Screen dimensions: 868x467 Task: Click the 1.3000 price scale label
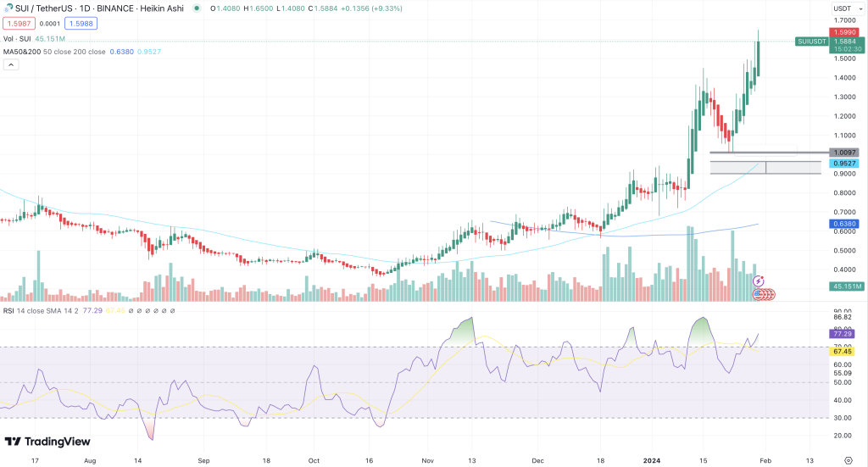pos(845,97)
